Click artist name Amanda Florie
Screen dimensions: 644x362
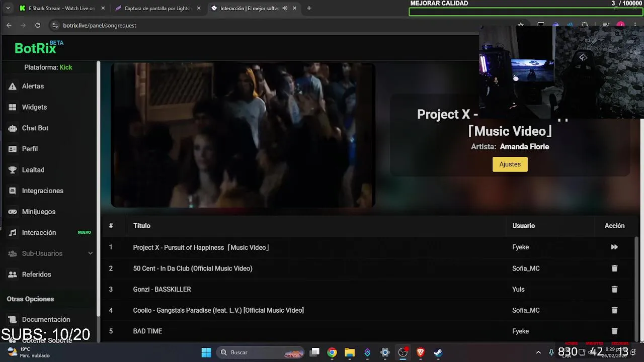coord(524,147)
